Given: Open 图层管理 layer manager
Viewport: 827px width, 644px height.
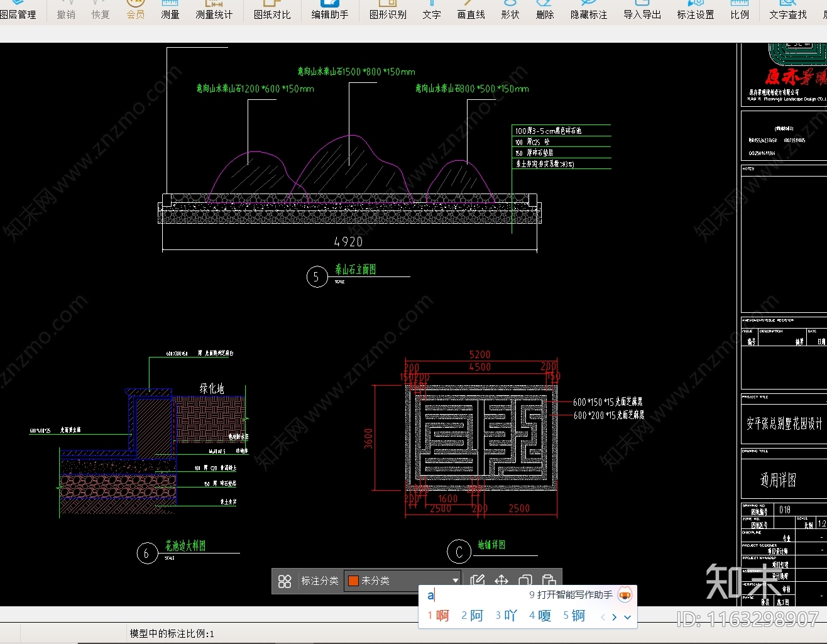Looking at the screenshot, I should coord(18,11).
